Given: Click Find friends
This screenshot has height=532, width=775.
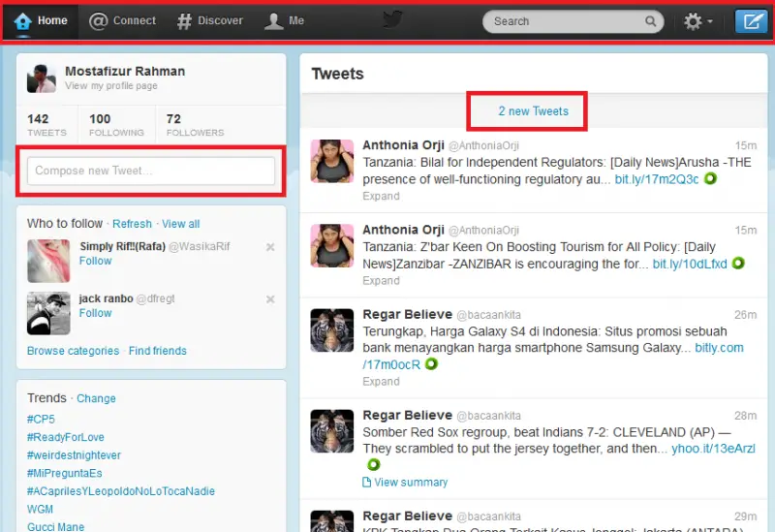Looking at the screenshot, I should [158, 351].
